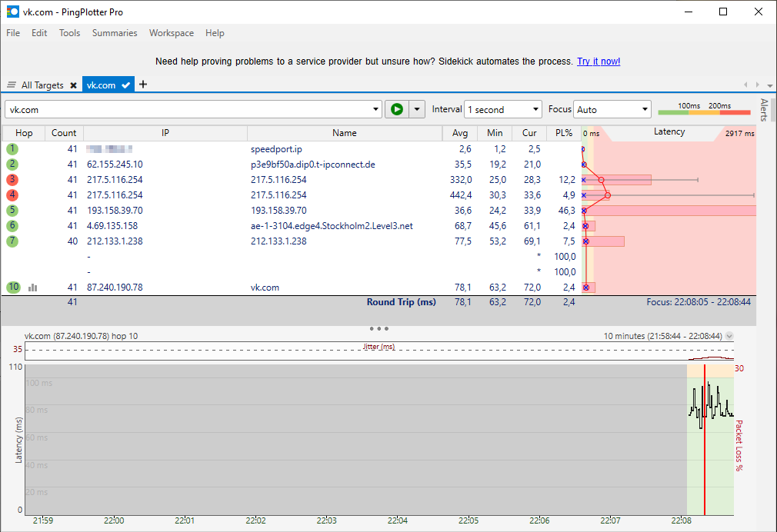Click the ae-1-3104.edge4.Stockholm2.Level3.net name
The height and width of the screenshot is (532, 777).
tap(332, 226)
